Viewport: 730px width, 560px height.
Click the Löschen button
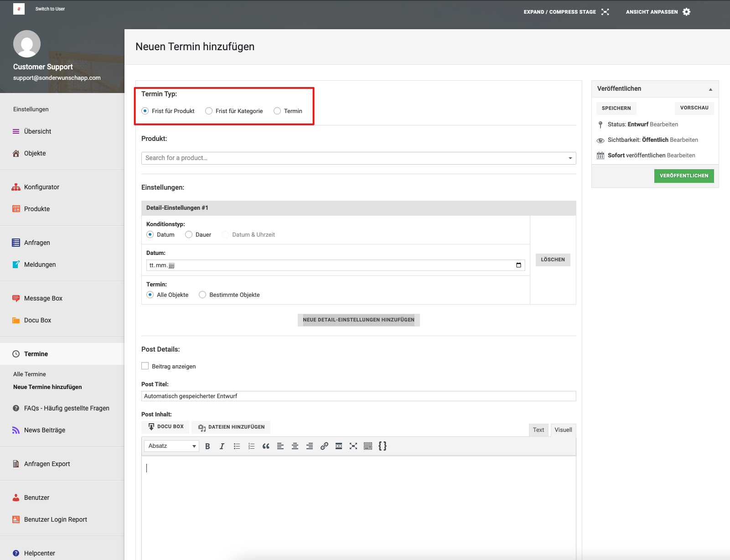(x=553, y=259)
